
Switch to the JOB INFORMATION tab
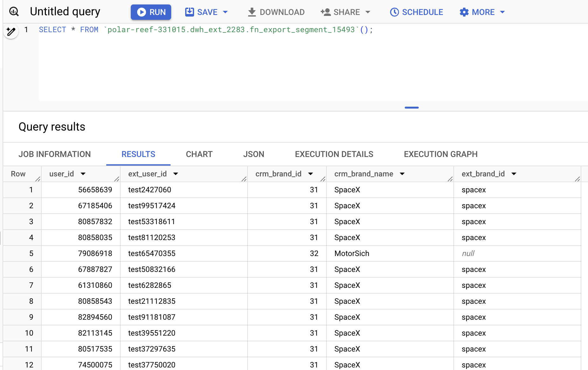[54, 154]
